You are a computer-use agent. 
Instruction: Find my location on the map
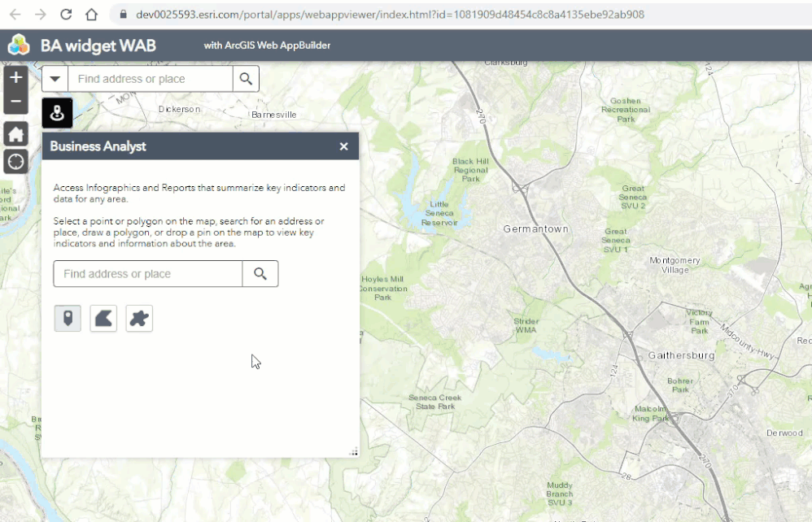[x=16, y=162]
